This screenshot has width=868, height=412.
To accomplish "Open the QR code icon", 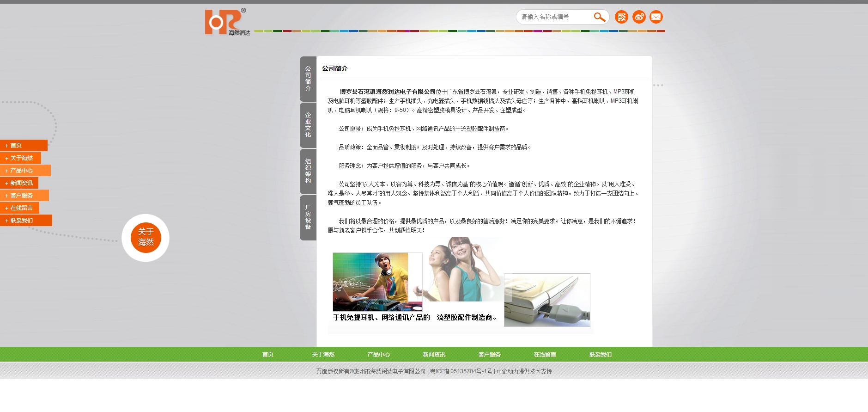I will [x=622, y=17].
